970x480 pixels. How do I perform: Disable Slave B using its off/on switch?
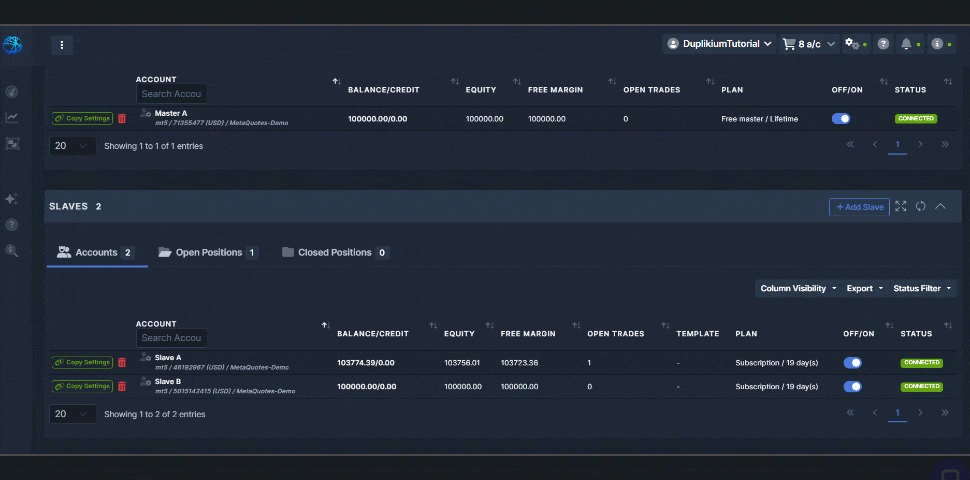[x=853, y=386]
